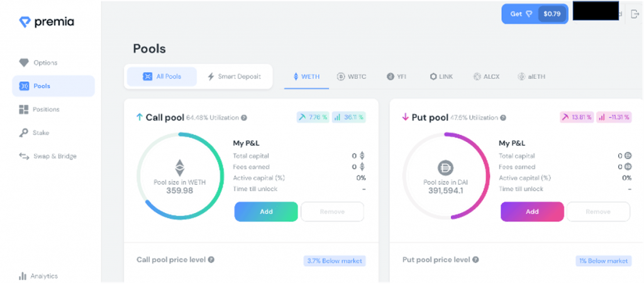Click Put pool utilization help icon

(506, 117)
